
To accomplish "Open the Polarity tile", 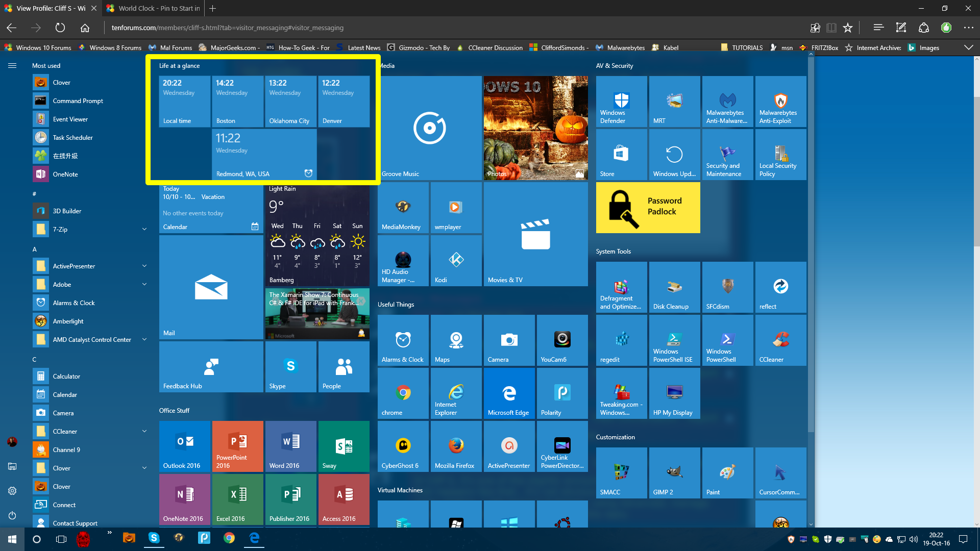I will pyautogui.click(x=562, y=393).
